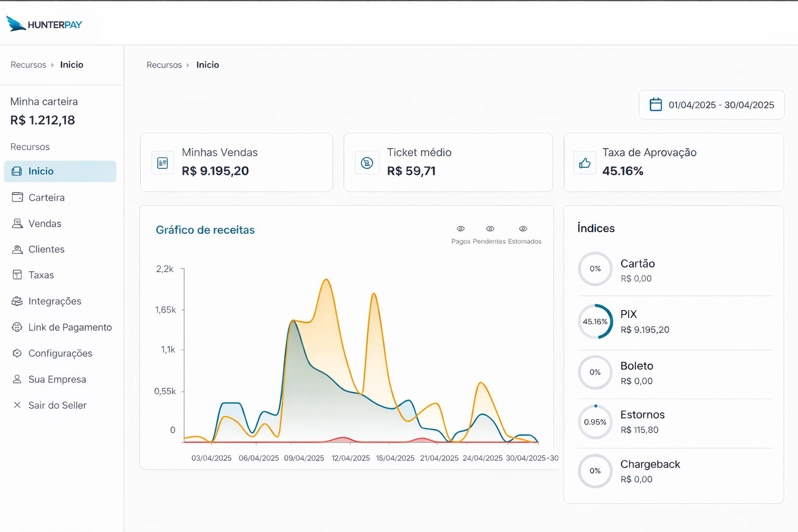Open Configurações via gear icon
Screen dimensions: 798x532
17,353
